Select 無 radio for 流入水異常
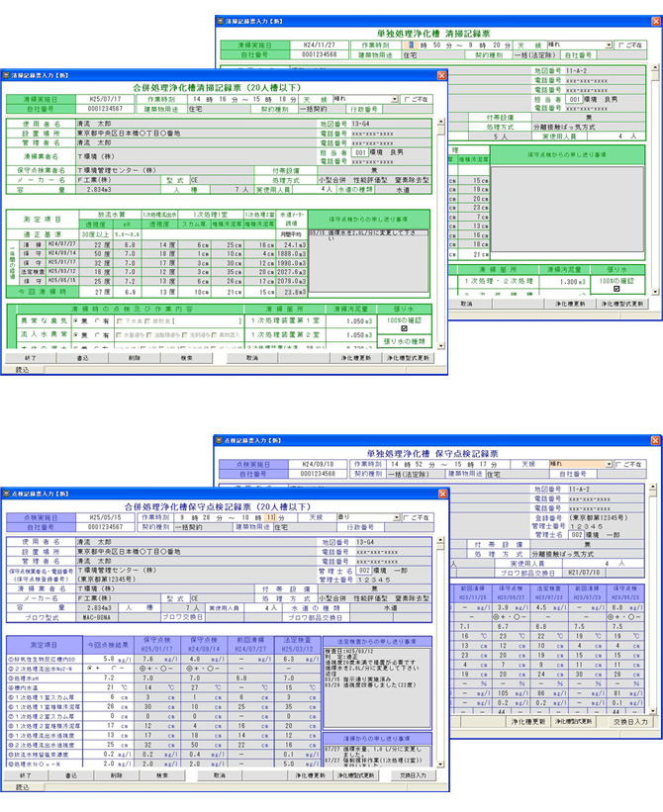 tap(76, 335)
